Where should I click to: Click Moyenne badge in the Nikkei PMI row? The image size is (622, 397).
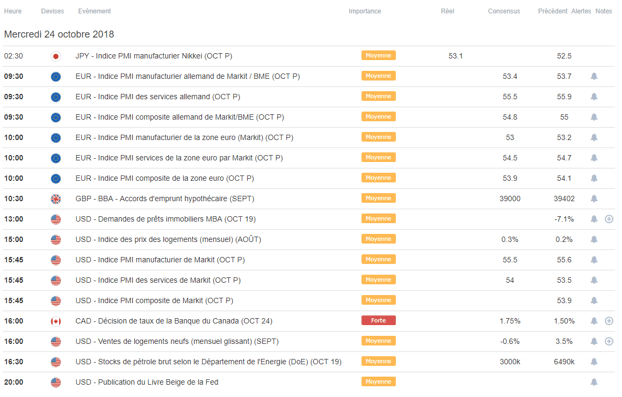(x=378, y=56)
